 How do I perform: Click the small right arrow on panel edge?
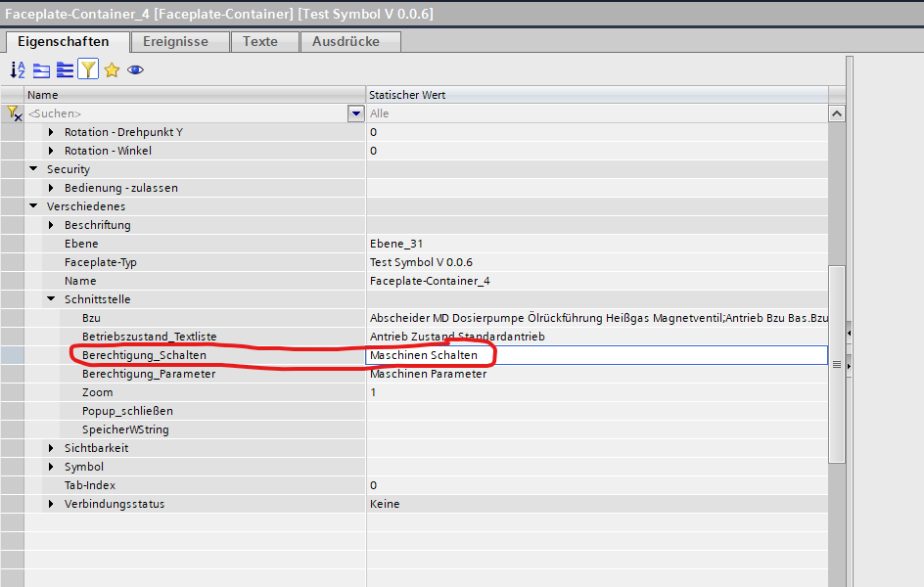(x=850, y=366)
